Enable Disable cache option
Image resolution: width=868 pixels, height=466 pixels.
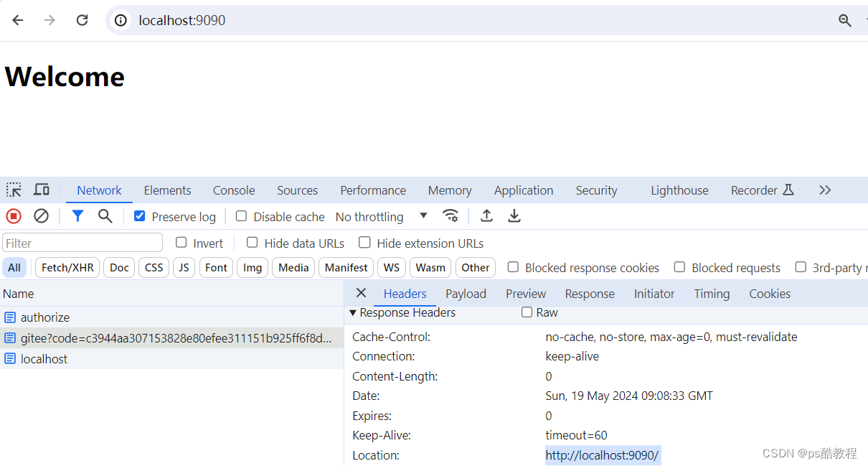pos(240,216)
